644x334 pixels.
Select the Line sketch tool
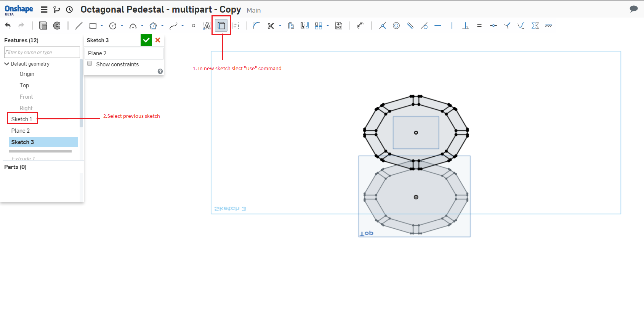(79, 26)
